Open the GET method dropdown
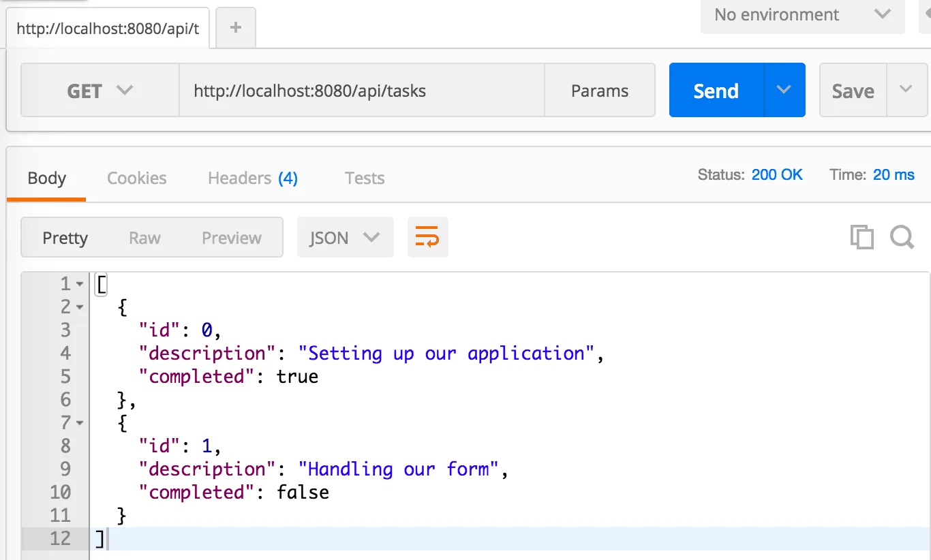This screenshot has height=560, width=931. tap(99, 89)
